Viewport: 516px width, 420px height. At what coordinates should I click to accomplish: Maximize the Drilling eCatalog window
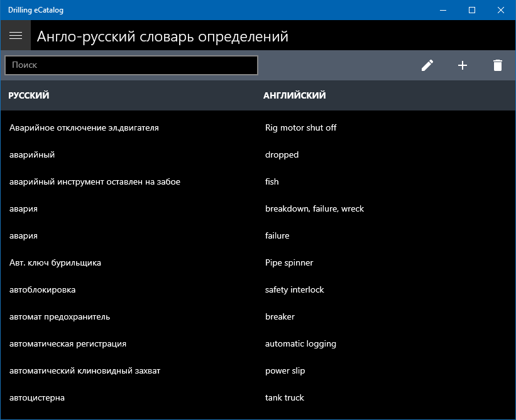tap(472, 10)
